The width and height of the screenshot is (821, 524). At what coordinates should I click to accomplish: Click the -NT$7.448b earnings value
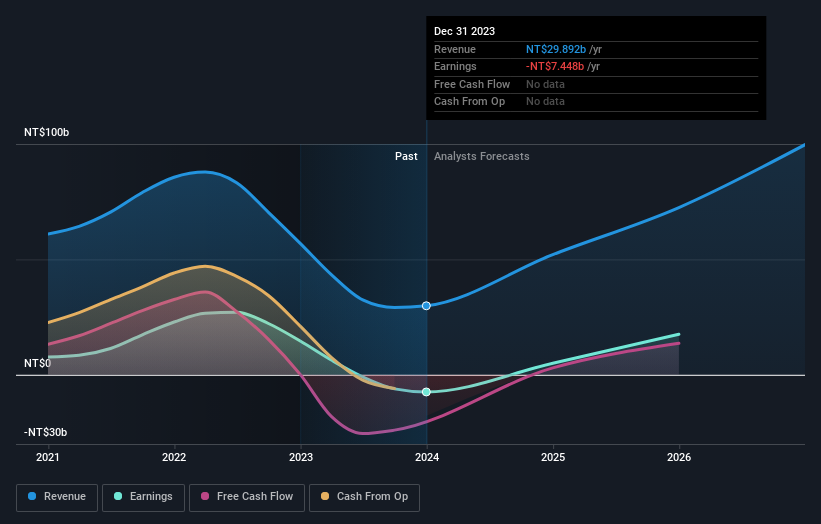click(x=555, y=66)
